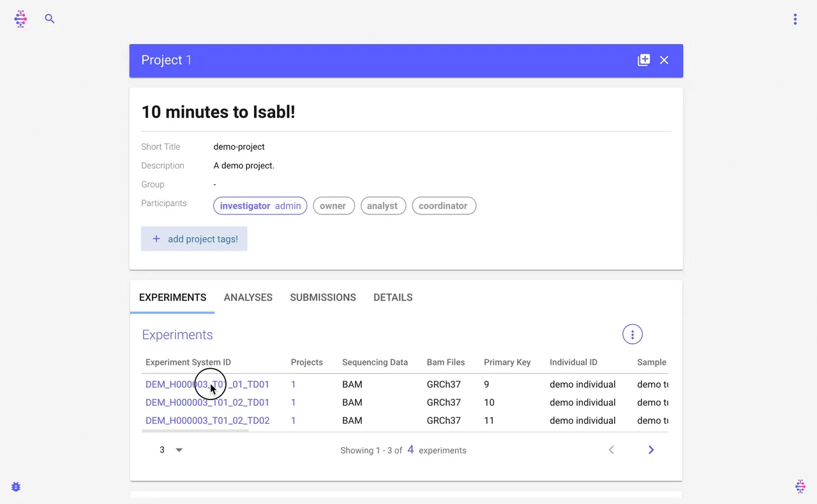Click Primary Key value 9
The image size is (817, 504).
[486, 384]
